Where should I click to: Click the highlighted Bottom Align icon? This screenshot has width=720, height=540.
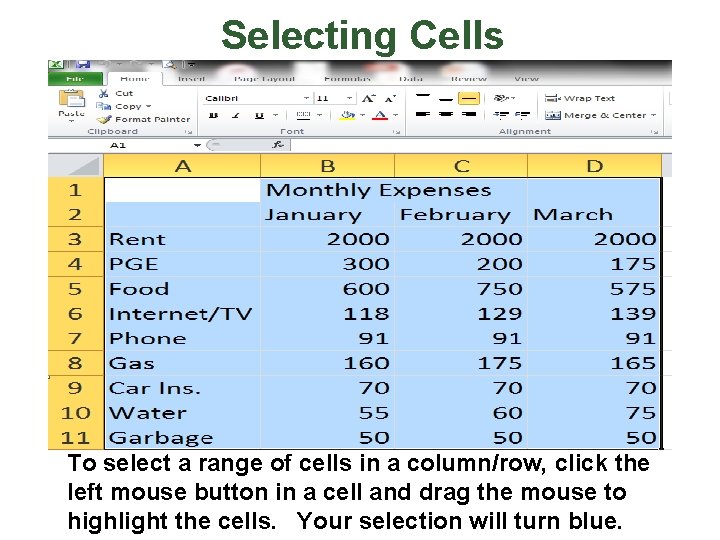[469, 98]
